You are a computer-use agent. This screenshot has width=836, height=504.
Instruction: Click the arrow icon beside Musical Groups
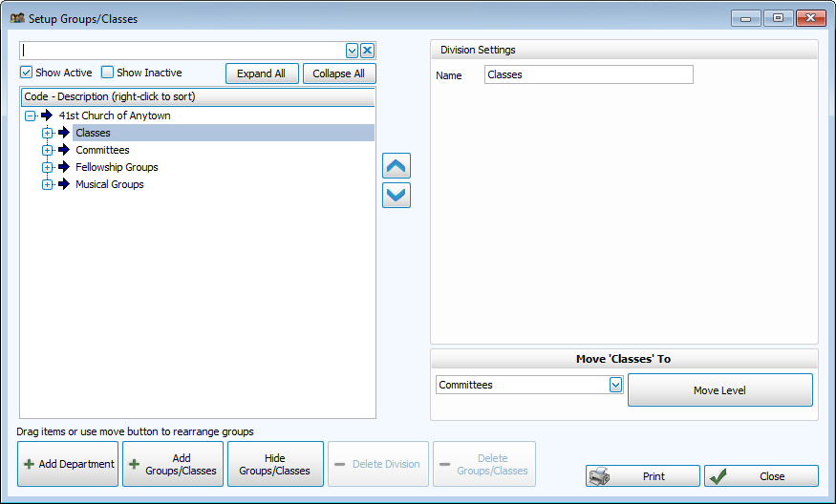pos(64,184)
